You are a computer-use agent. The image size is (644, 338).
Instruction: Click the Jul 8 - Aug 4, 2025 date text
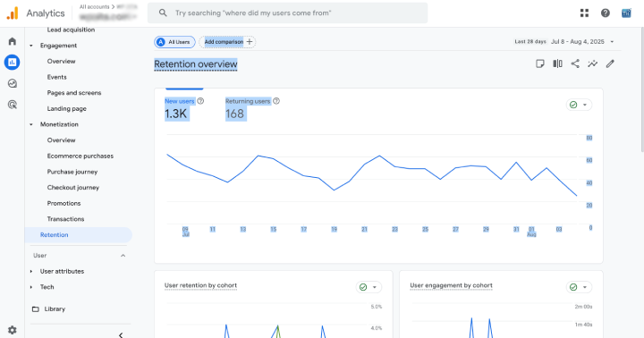[577, 42]
